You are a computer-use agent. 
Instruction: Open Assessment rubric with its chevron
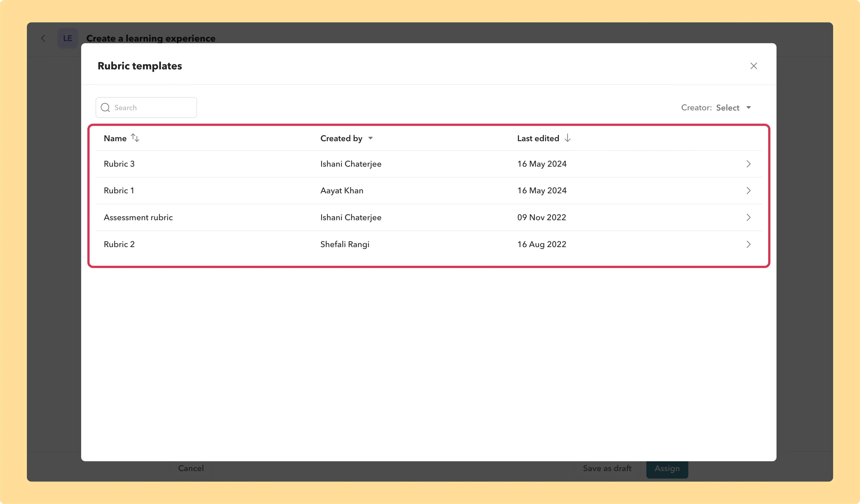click(748, 218)
